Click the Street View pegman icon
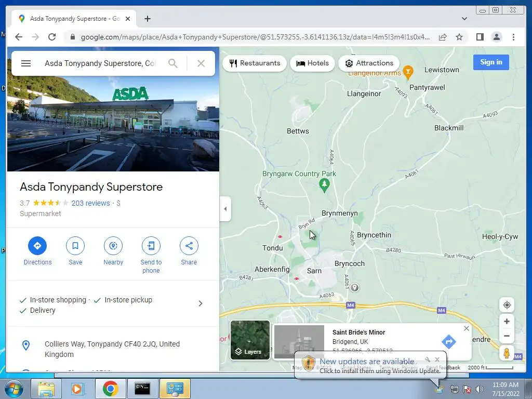Screen dimensions: 532x399 [507, 353]
